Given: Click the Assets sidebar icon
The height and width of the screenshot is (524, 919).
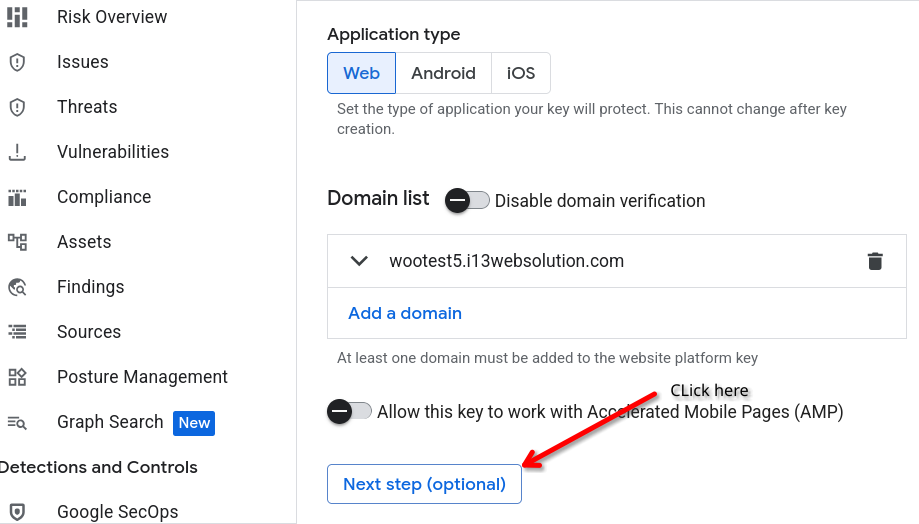Looking at the screenshot, I should 17,242.
